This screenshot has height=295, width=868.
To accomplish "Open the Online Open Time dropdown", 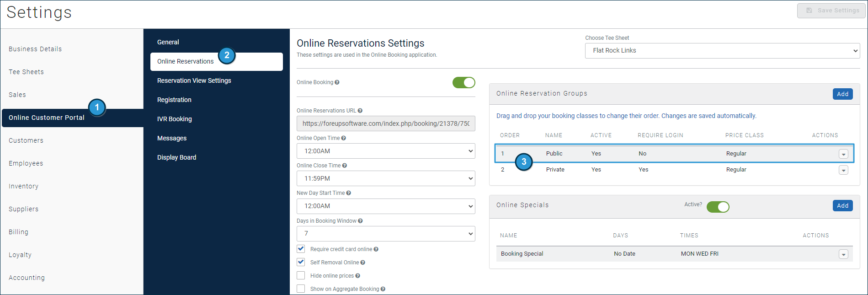I will 386,151.
